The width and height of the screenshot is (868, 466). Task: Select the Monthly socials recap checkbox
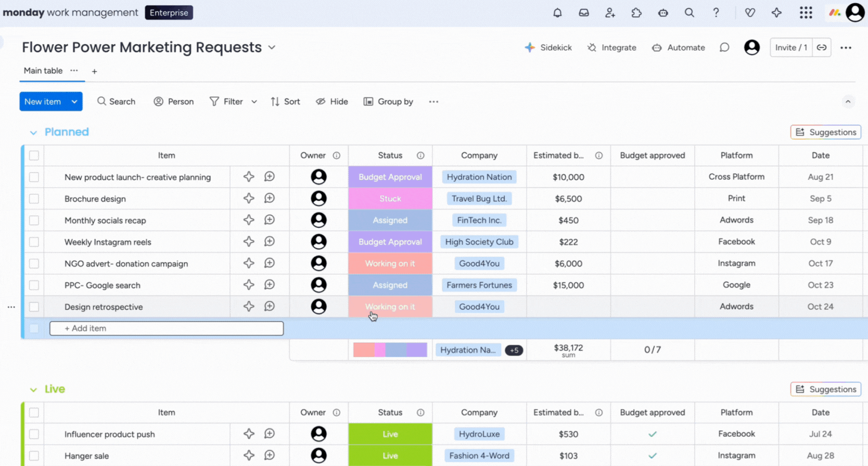(34, 221)
